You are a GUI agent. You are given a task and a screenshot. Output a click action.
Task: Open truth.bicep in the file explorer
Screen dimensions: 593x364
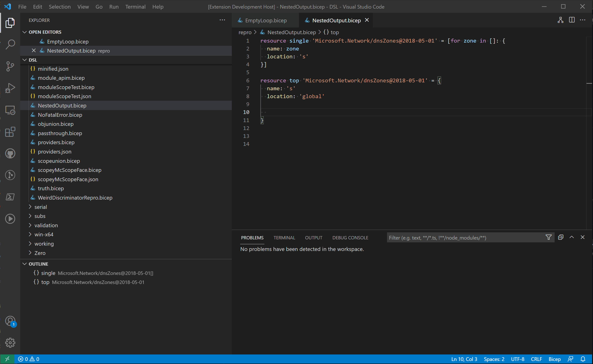(x=51, y=188)
